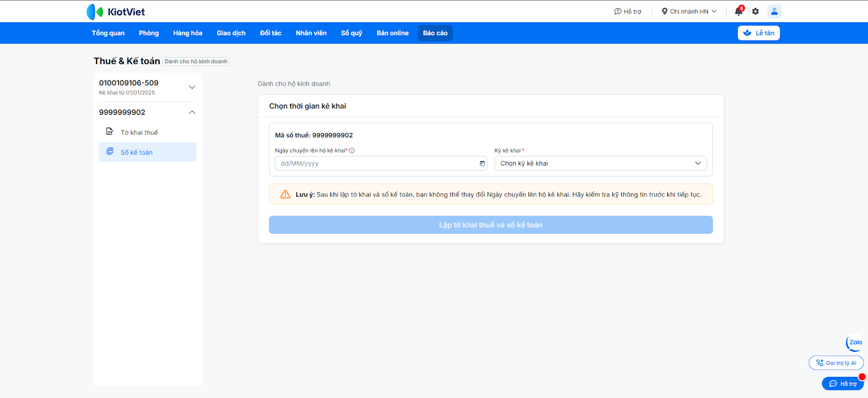The image size is (868, 398).
Task: Expand the 0100109106-509 tax code section
Action: 192,87
